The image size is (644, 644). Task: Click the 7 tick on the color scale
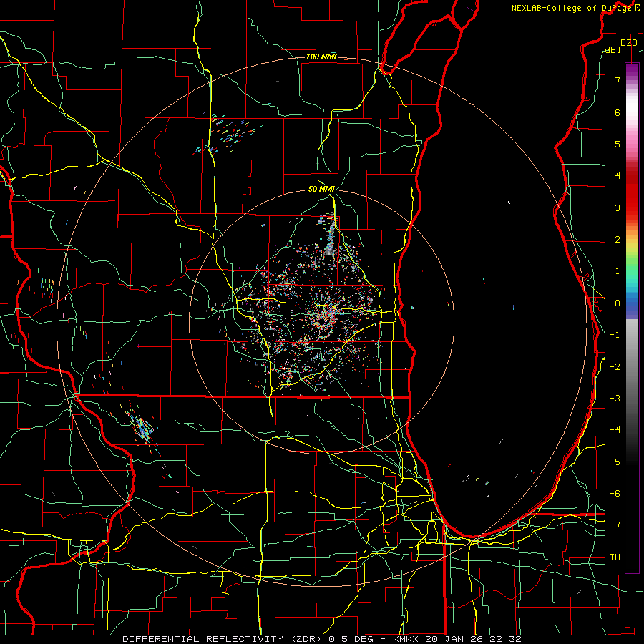click(618, 80)
